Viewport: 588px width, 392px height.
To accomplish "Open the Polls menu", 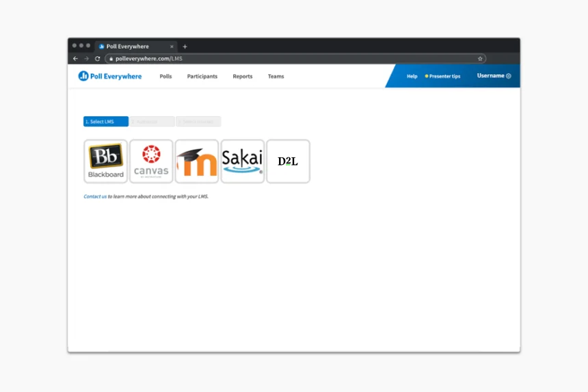I will [165, 76].
